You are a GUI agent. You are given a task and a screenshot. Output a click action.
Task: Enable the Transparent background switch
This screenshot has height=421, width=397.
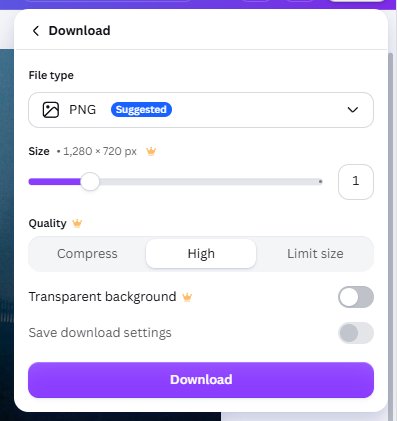click(356, 297)
